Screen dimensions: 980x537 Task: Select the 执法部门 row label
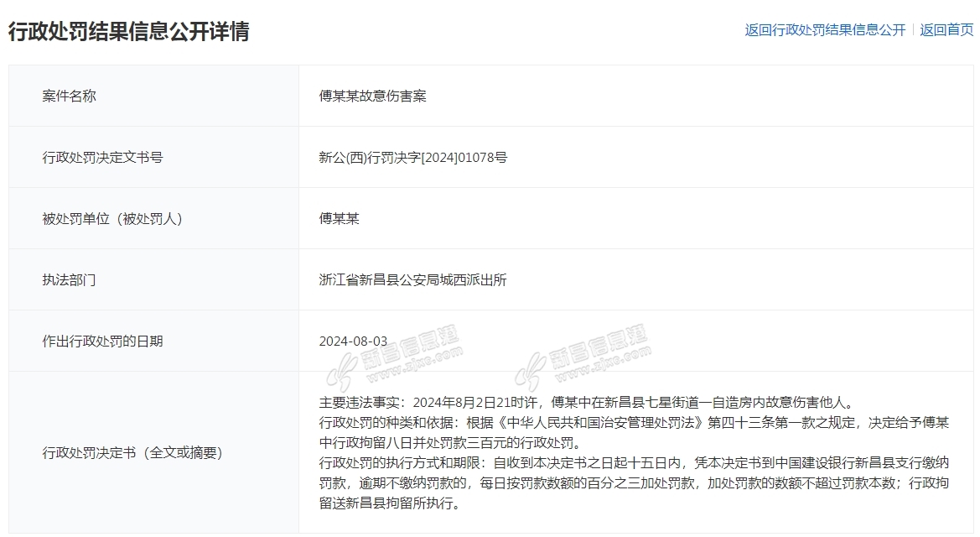[70, 279]
